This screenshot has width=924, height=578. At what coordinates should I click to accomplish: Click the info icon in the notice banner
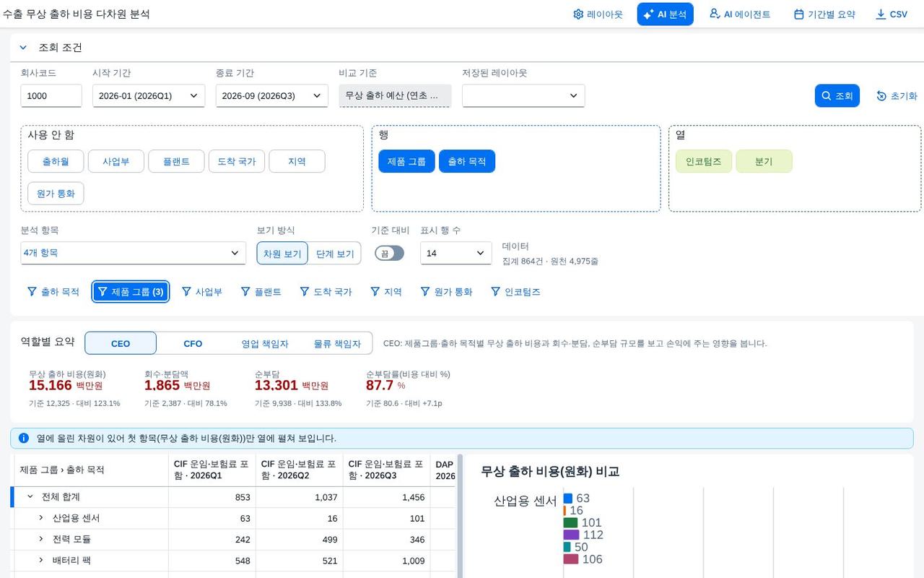[24, 439]
